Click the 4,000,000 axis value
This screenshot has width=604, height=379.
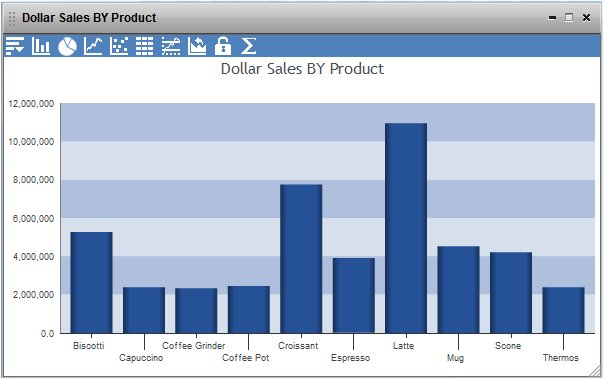pos(34,257)
